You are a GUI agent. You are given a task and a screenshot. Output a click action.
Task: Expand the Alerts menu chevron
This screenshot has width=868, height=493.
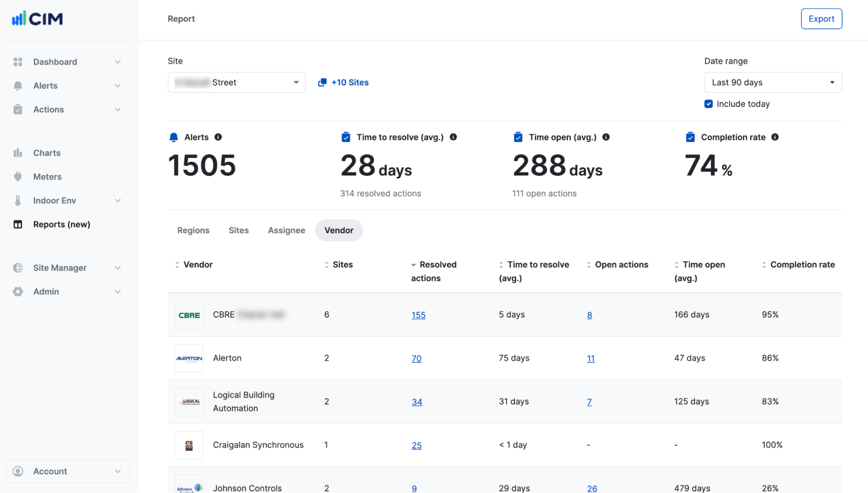pos(118,86)
